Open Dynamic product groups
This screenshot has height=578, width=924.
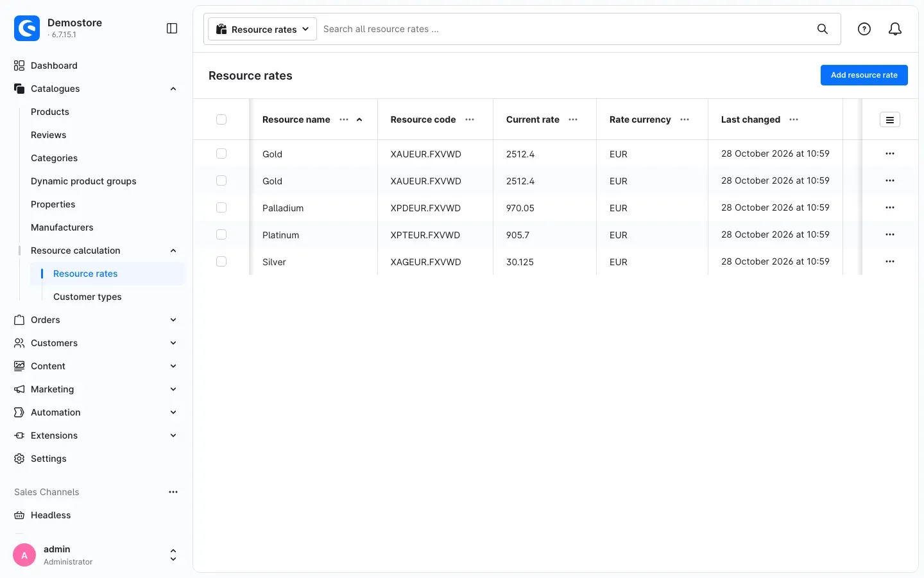click(83, 181)
